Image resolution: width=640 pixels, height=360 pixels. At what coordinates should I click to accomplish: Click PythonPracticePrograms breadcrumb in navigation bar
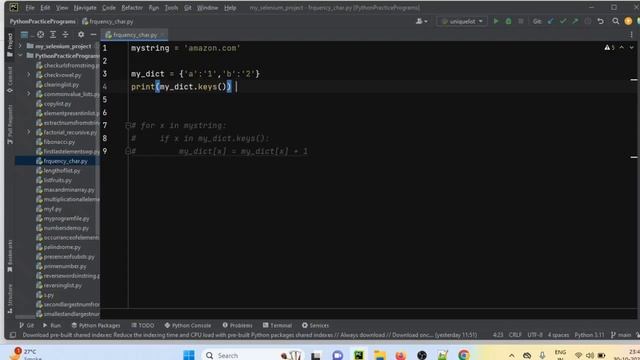pos(42,21)
